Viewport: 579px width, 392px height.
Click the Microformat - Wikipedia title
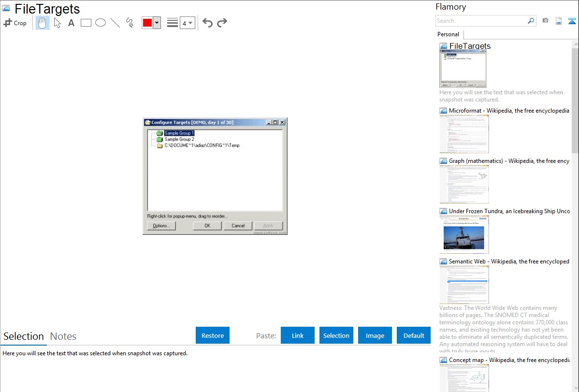pos(509,111)
